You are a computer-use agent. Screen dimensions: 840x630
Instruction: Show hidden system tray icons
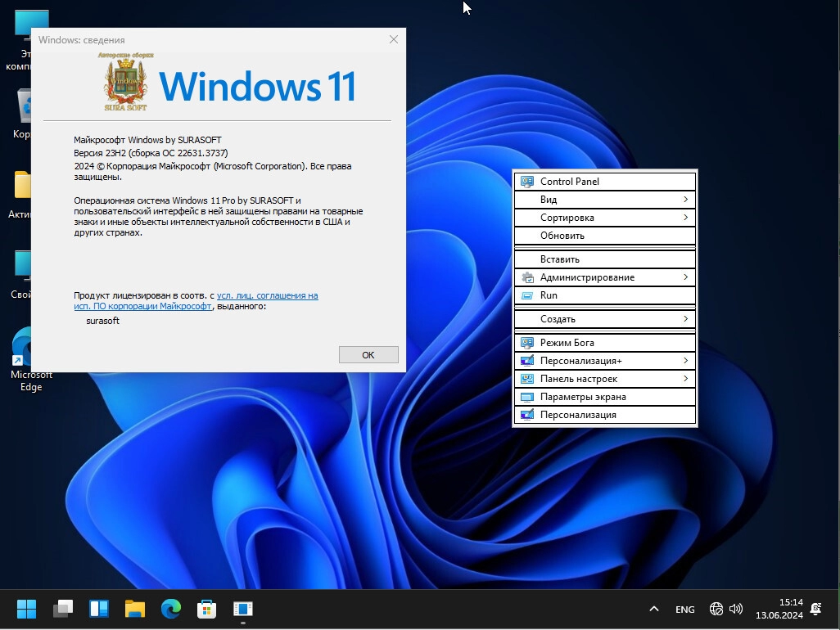pos(653,609)
